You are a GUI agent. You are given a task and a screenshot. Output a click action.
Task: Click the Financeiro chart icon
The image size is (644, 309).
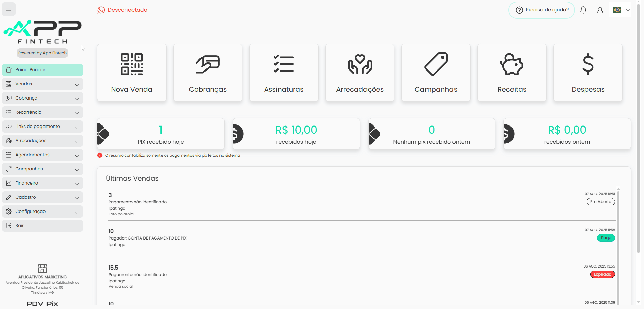point(9,183)
